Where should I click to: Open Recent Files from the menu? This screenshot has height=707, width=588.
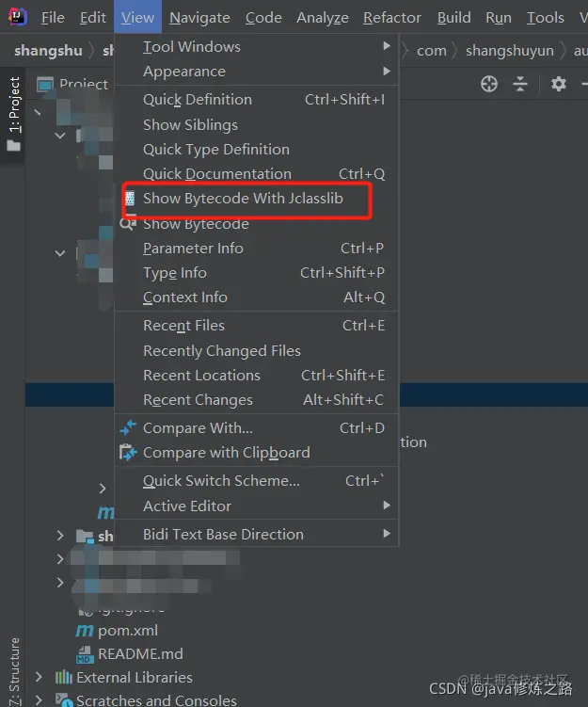point(257,325)
